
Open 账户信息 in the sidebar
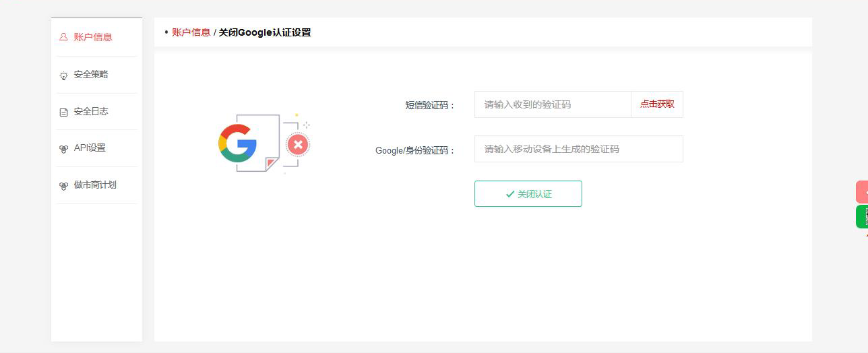click(93, 37)
